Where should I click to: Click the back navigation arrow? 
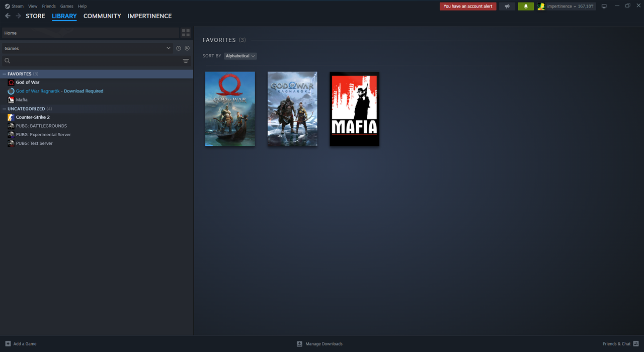pos(8,16)
